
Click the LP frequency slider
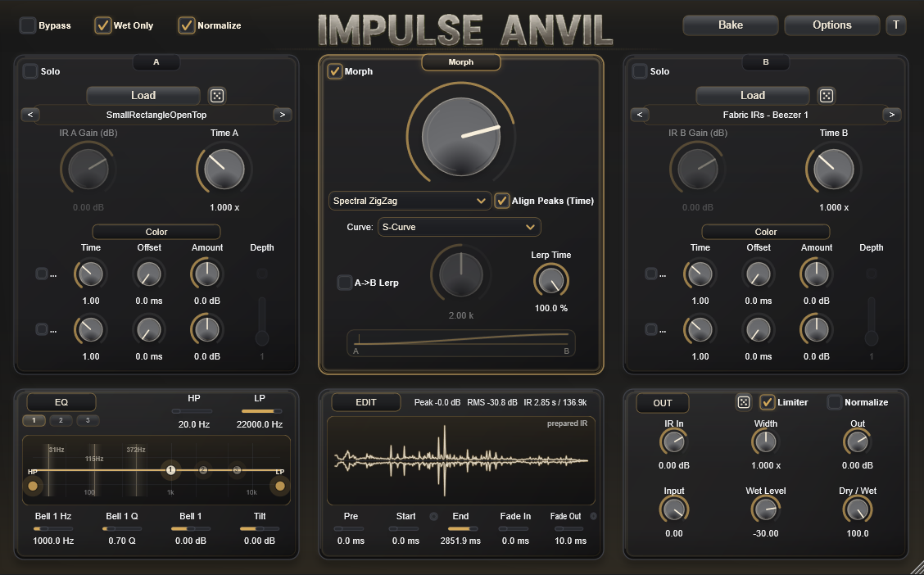(261, 411)
